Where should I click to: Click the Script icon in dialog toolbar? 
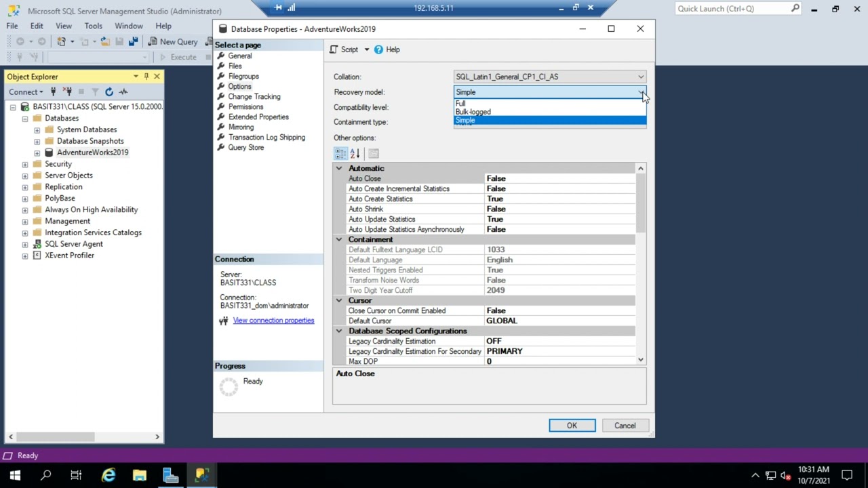[334, 49]
